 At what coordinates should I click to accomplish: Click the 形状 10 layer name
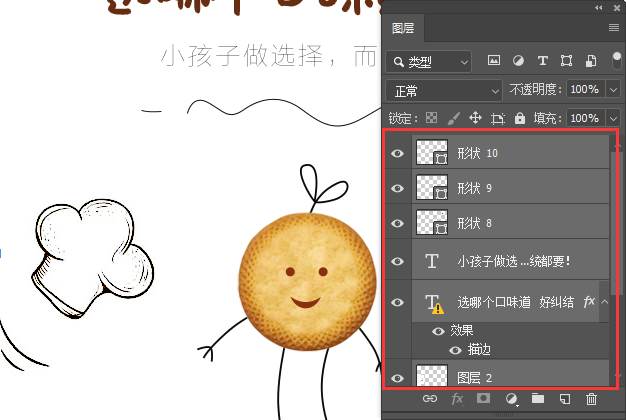coord(477,153)
